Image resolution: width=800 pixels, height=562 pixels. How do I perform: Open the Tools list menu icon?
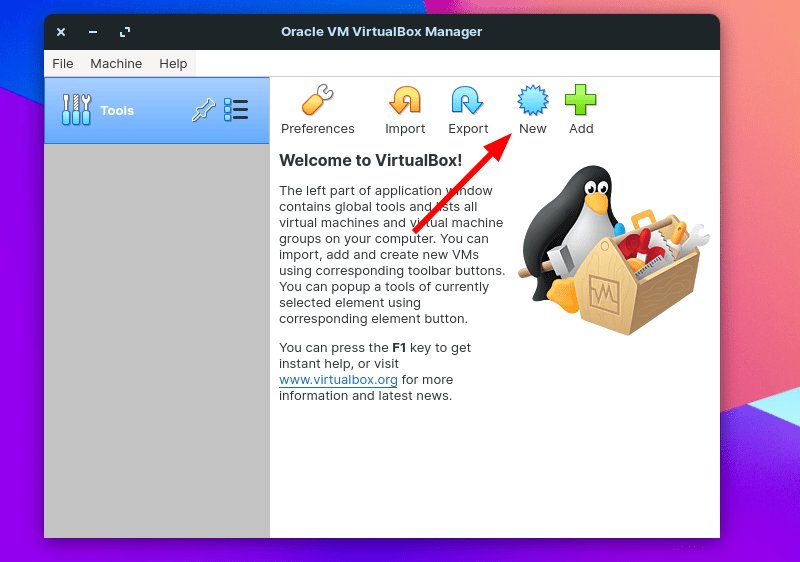236,110
